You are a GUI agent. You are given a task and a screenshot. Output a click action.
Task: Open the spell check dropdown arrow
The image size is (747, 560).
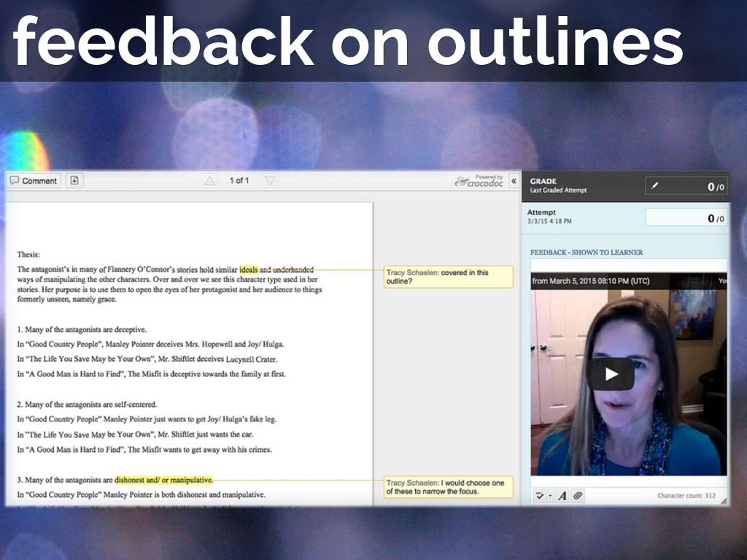click(550, 497)
